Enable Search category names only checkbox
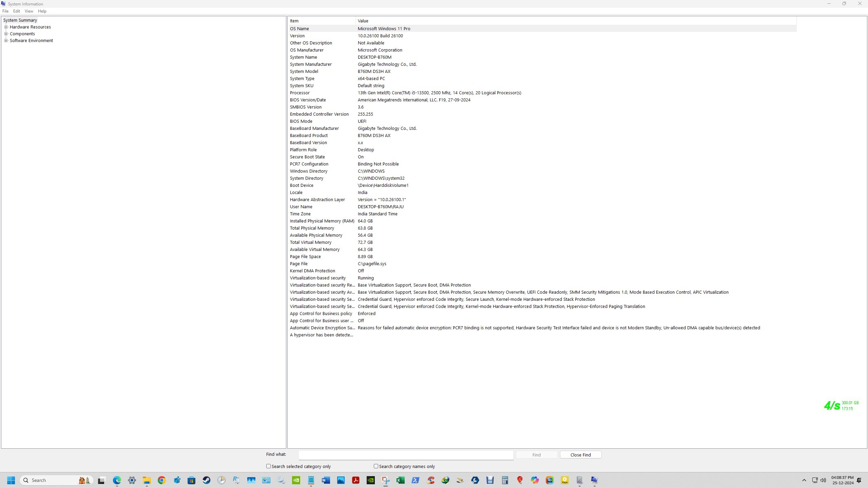The height and width of the screenshot is (488, 868). (376, 466)
